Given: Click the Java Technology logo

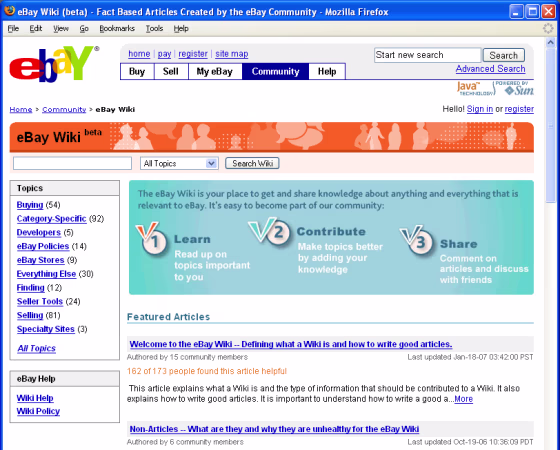Looking at the screenshot, I should [x=474, y=88].
